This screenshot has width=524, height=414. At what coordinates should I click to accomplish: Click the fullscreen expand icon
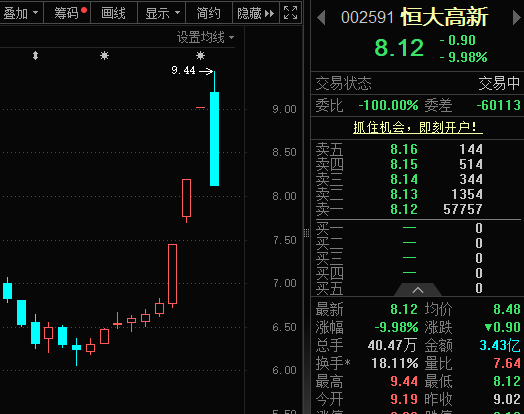tap(290, 13)
